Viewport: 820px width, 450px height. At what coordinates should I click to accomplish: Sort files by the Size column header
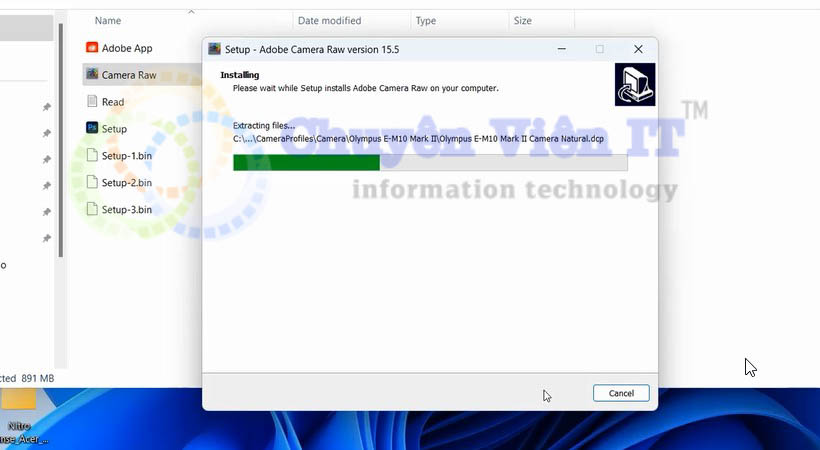pyautogui.click(x=522, y=21)
